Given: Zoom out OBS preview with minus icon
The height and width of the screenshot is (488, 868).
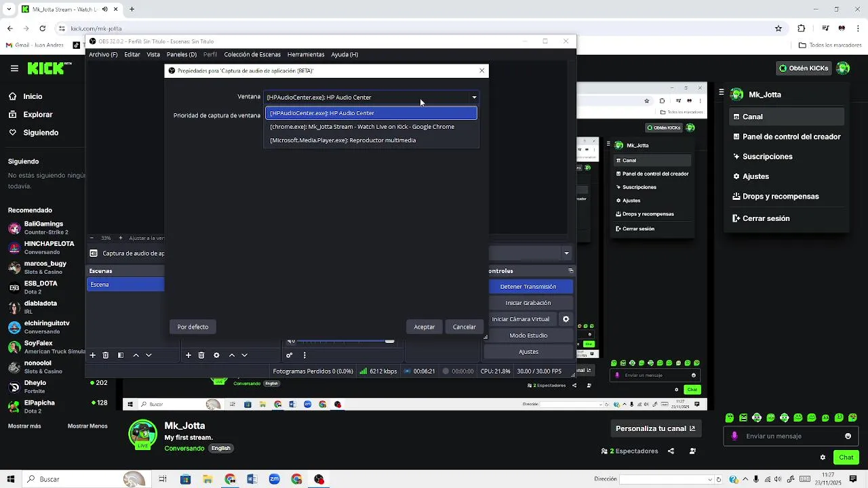Looking at the screenshot, I should (x=92, y=238).
